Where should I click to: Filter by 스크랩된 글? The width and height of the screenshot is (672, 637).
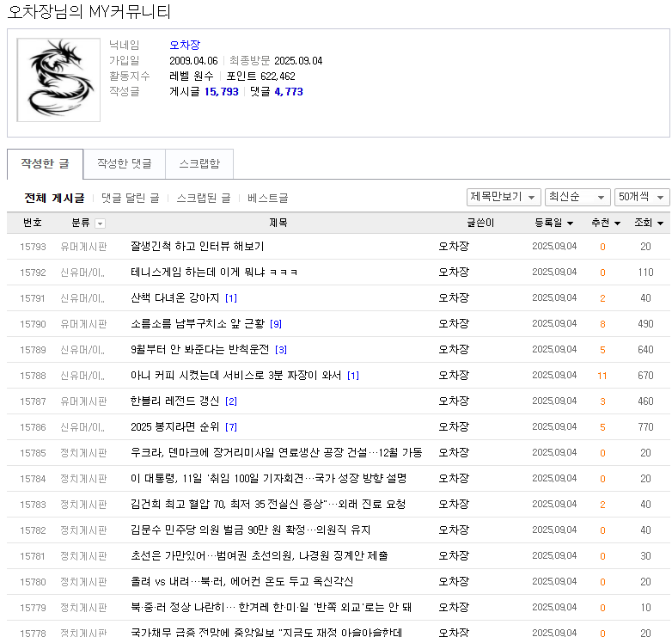pyautogui.click(x=203, y=198)
